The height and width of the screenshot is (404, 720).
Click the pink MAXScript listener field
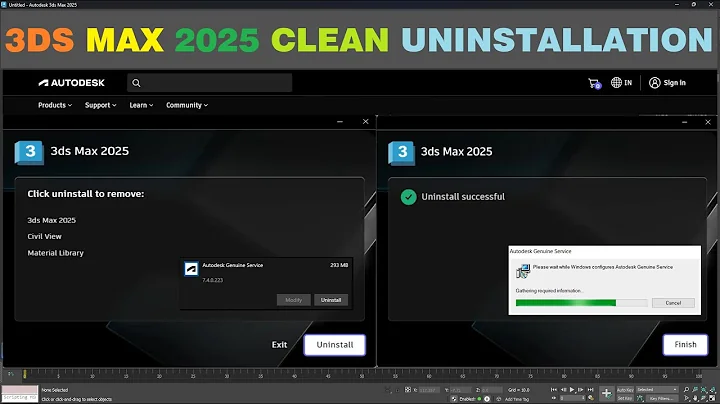19,390
